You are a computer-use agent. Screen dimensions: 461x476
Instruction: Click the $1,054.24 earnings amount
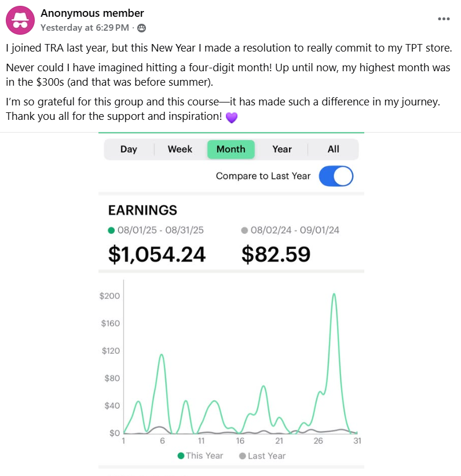coord(157,254)
